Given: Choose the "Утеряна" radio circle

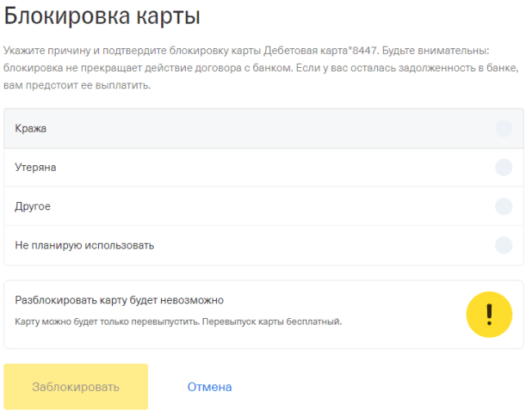Looking at the screenshot, I should tap(503, 168).
